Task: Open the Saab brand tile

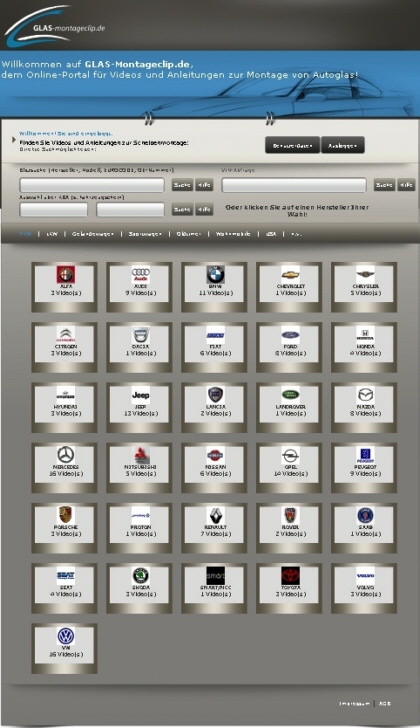Action: pyautogui.click(x=364, y=528)
